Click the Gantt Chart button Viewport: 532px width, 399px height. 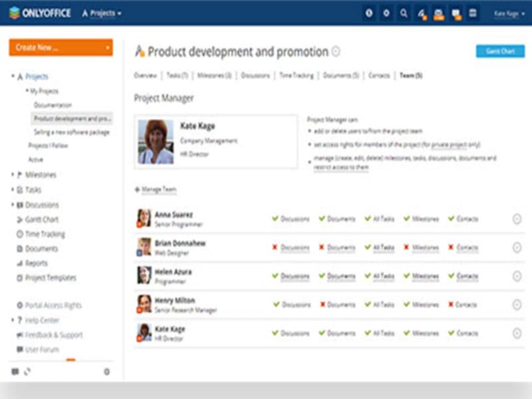(x=499, y=51)
